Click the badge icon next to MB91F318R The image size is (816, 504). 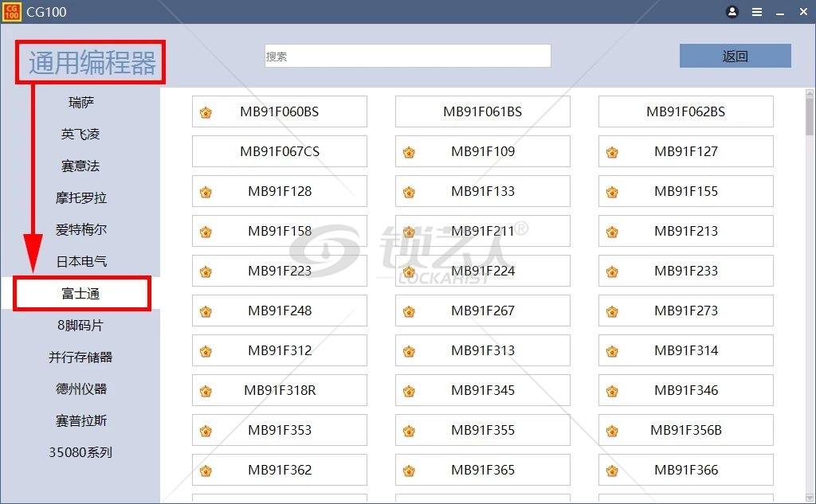point(206,391)
